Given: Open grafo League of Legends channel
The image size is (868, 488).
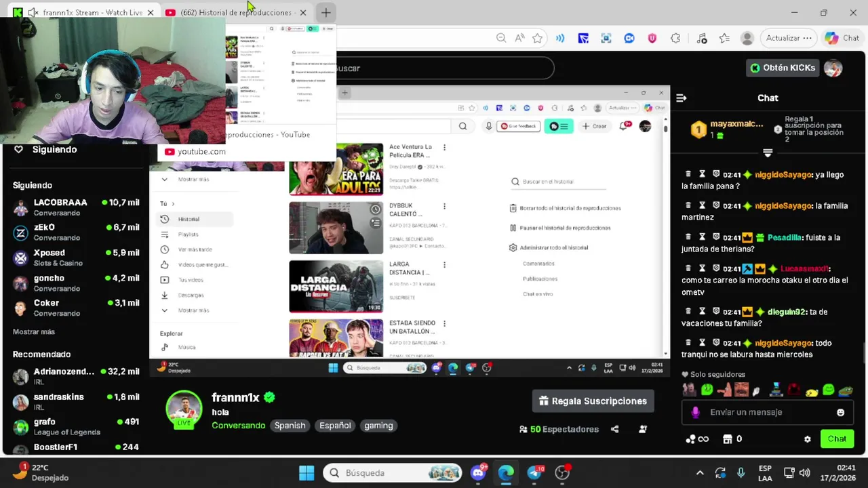Looking at the screenshot, I should 76,426.
